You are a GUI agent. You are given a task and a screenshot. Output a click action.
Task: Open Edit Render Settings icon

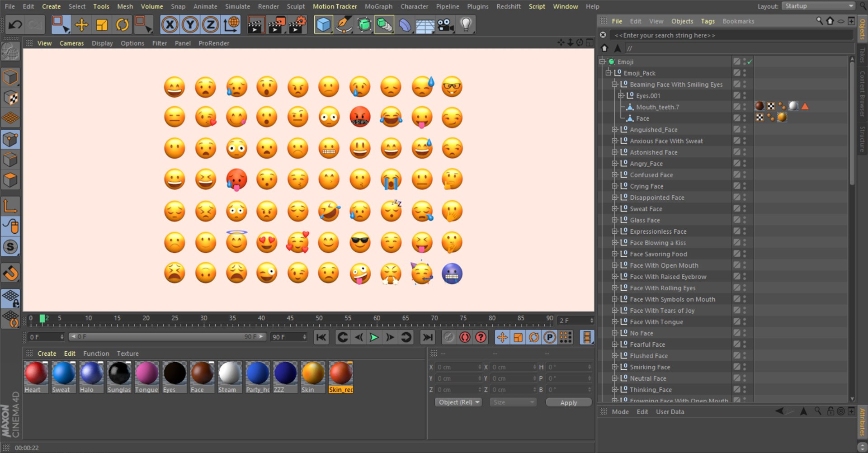[x=297, y=24]
